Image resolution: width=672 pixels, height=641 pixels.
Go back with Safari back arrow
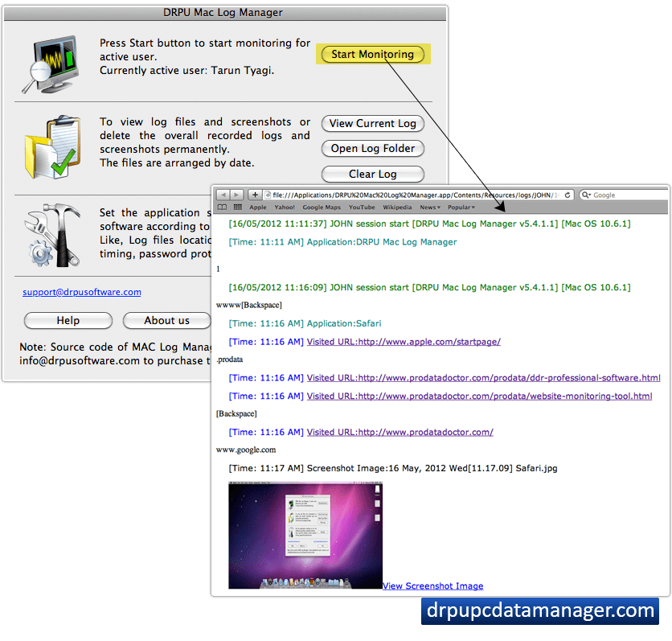(223, 195)
